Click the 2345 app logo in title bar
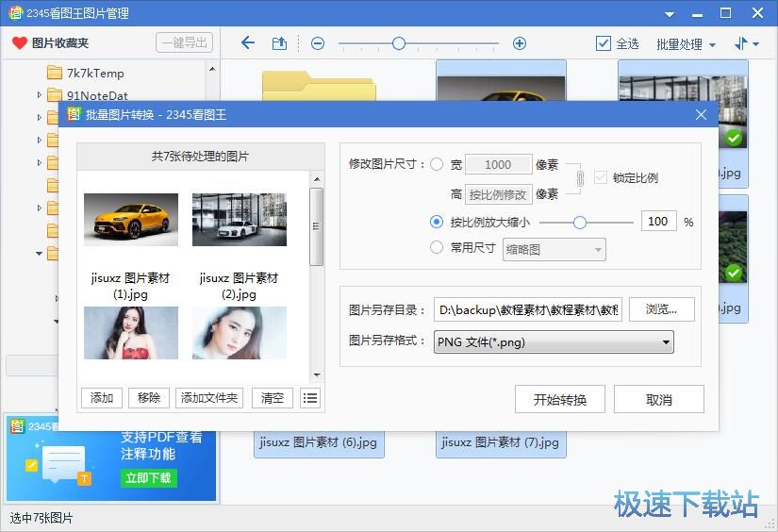Viewport: 778px width, 532px height. (x=15, y=13)
